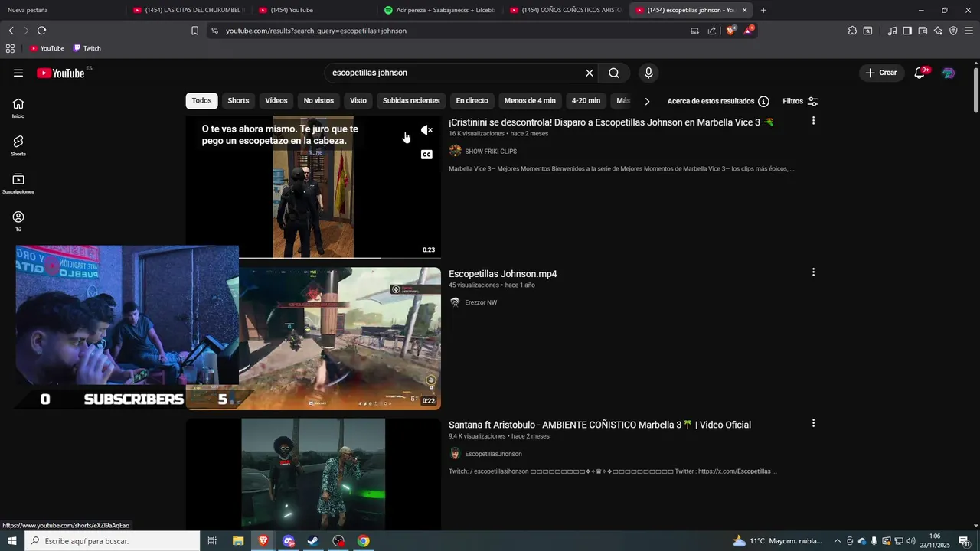Screen dimensions: 980x551
Task: Open options for the Cristinini video
Action: pos(813,121)
